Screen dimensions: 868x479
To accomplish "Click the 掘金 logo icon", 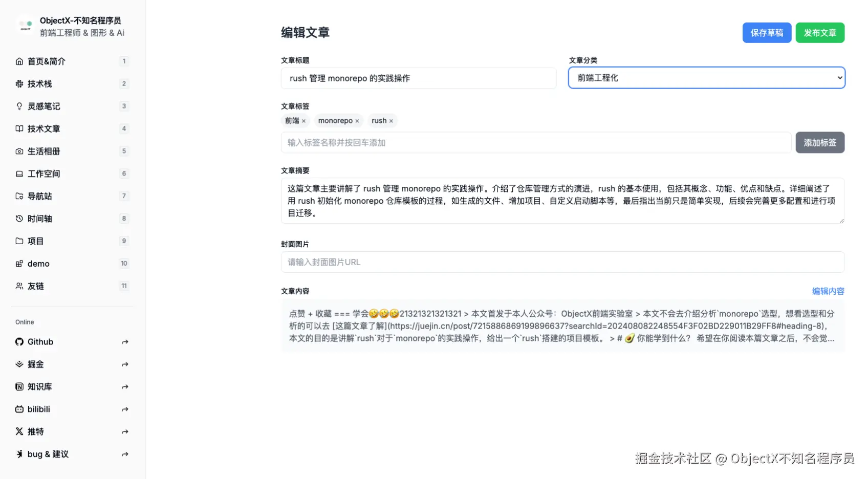I will (19, 364).
